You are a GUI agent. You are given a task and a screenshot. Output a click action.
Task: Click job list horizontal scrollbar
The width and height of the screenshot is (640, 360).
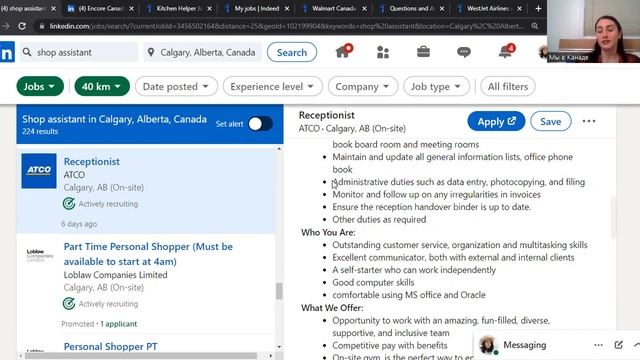(141, 356)
